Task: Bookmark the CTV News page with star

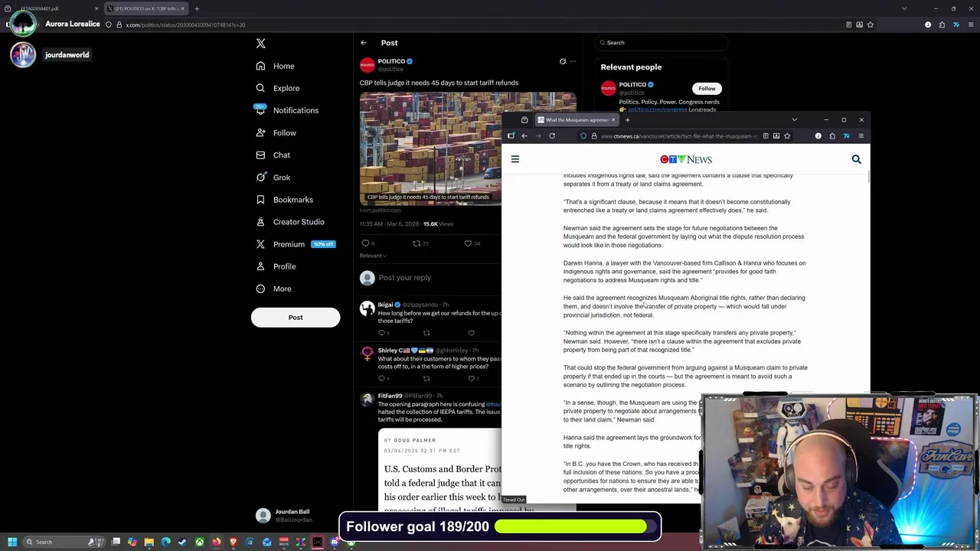Action: pyautogui.click(x=787, y=136)
